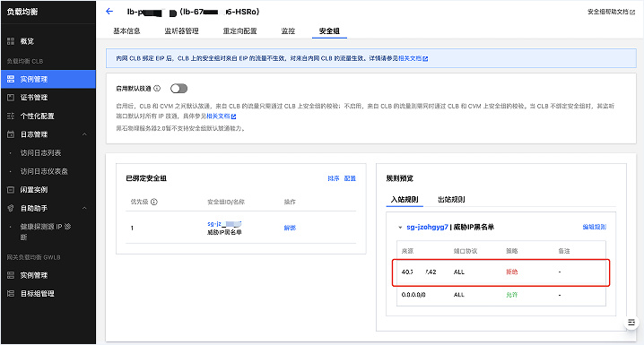This screenshot has width=644, height=345.
Task: Collapse the 日志管理 sidebar section
Action: [x=84, y=134]
